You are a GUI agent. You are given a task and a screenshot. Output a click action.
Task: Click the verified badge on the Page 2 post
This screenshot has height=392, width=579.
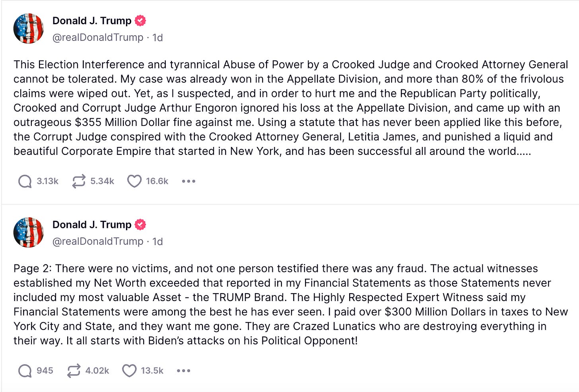click(140, 224)
